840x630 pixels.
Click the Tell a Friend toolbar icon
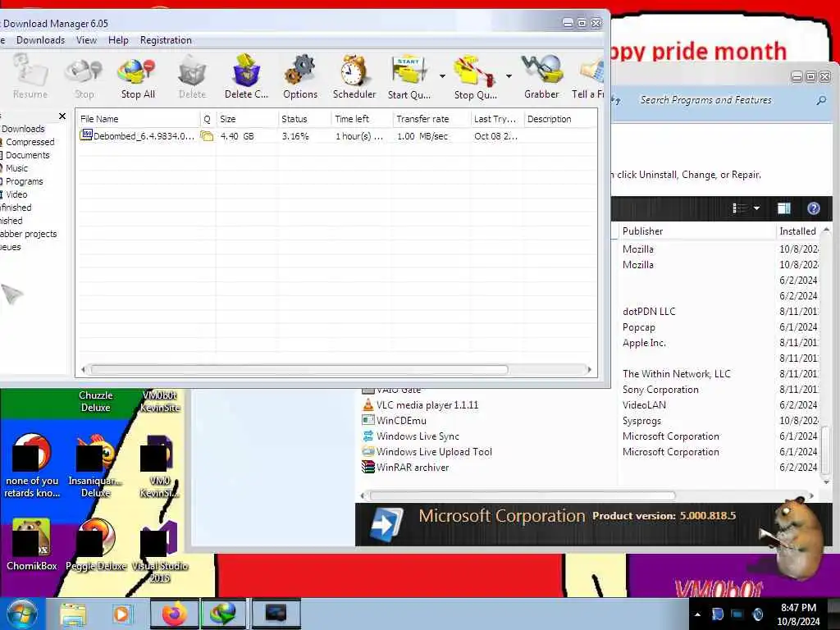pos(588,77)
